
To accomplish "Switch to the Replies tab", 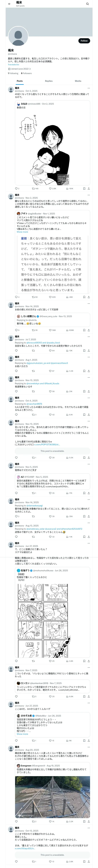I will (49, 81).
